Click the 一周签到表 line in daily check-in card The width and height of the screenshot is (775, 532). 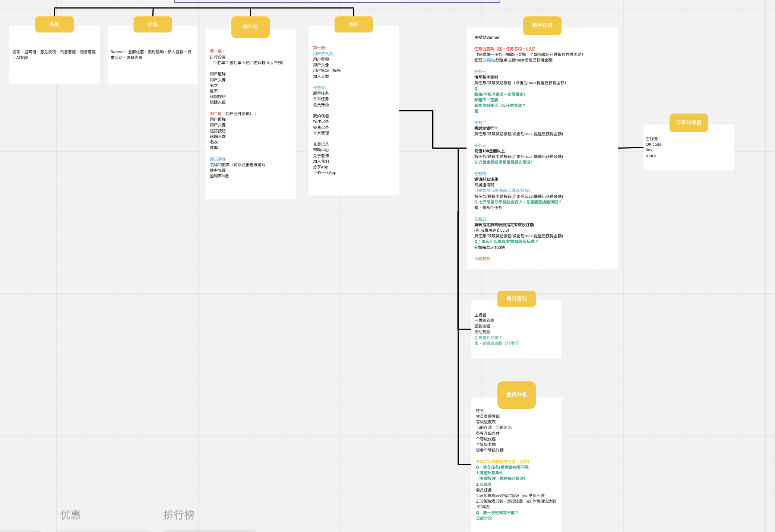(x=484, y=320)
